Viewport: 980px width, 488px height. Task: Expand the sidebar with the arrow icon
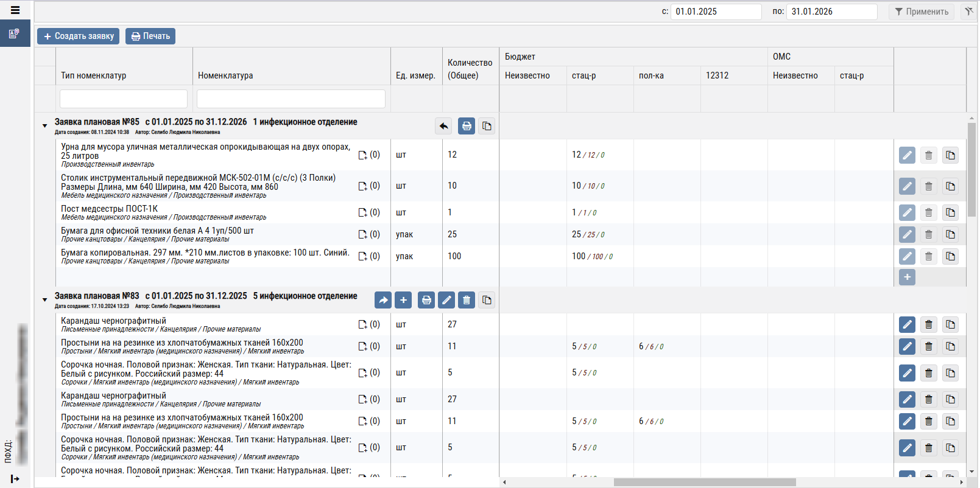click(x=15, y=479)
